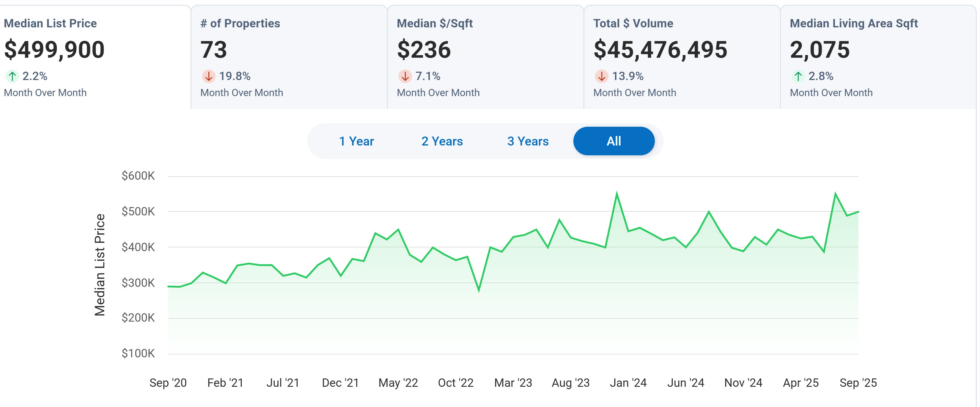Click the $45,476,495 total volume figure
Viewport: 980px width, 407px height.
[x=660, y=49]
